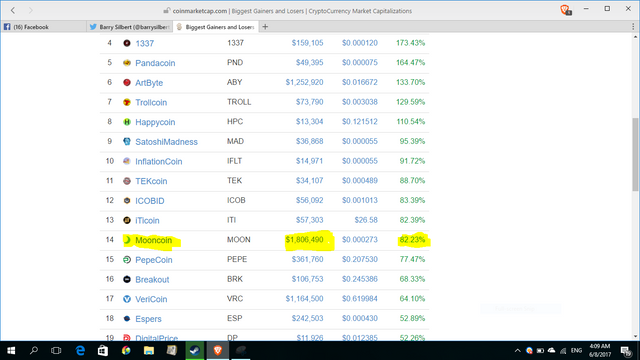Open the ArtByte link
This screenshot has height=360, width=640.
[149, 83]
